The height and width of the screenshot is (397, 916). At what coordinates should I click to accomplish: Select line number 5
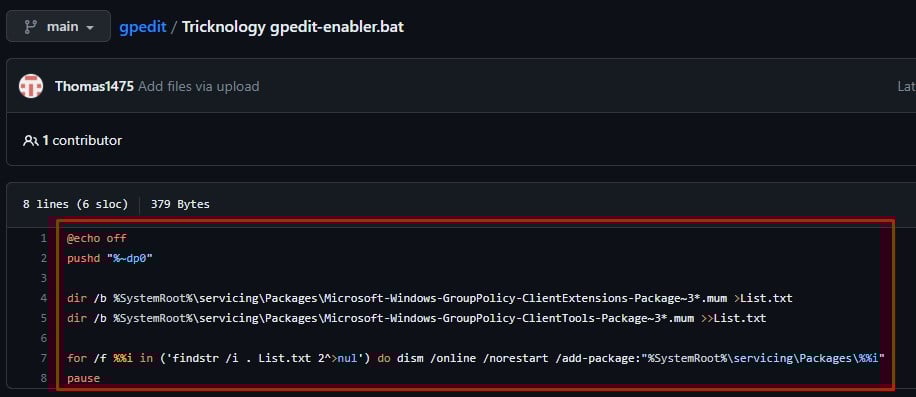[x=43, y=318]
